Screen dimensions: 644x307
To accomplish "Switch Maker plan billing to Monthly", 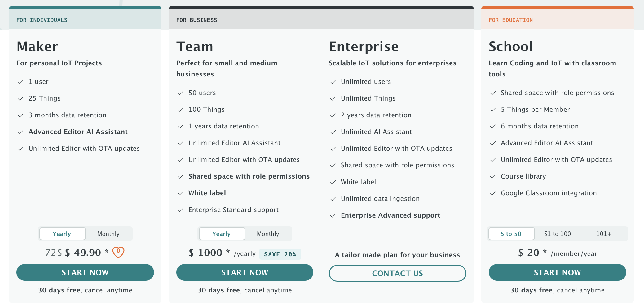I will click(108, 234).
